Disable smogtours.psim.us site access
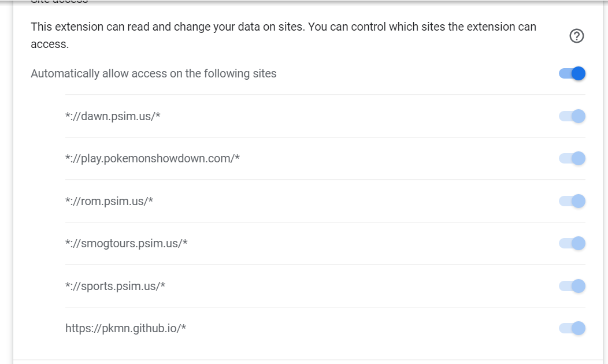Viewport: 608px width, 364px height. [x=572, y=243]
